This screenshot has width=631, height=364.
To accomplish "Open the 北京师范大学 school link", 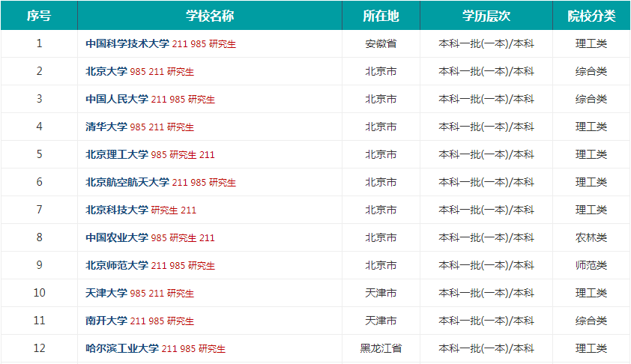I will (117, 265).
